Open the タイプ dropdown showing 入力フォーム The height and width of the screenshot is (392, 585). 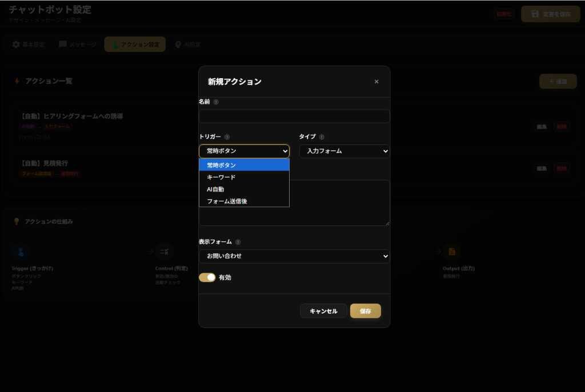[x=344, y=151]
